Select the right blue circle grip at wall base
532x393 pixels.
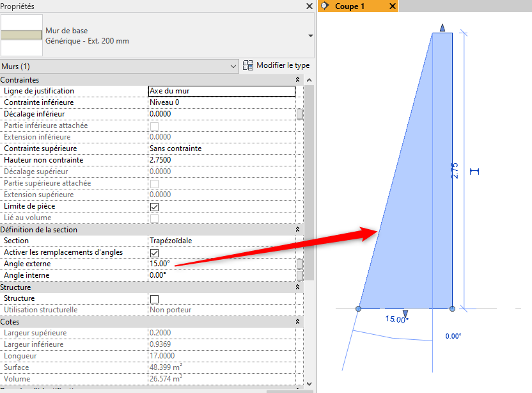(x=453, y=309)
